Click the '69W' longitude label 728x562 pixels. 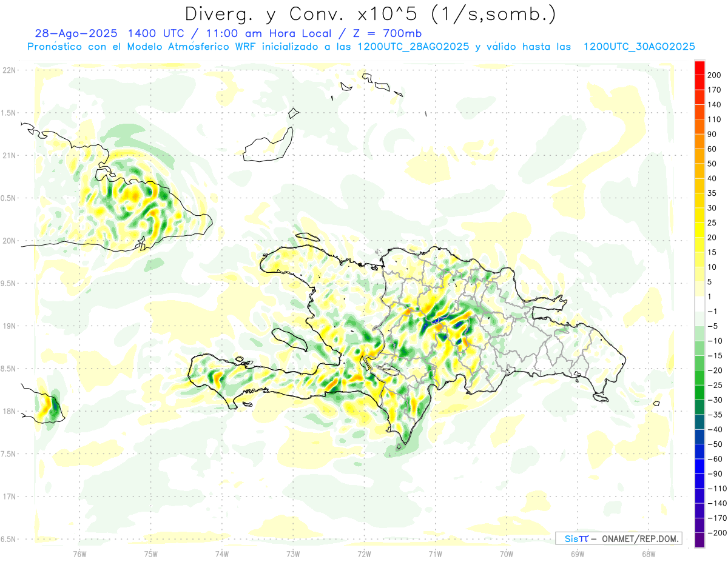pyautogui.click(x=578, y=554)
